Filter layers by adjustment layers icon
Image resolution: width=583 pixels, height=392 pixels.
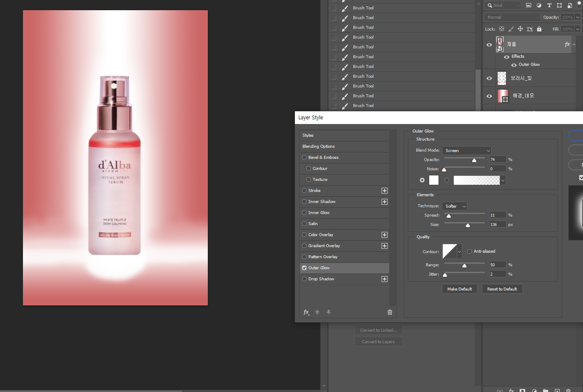pyautogui.click(x=539, y=5)
